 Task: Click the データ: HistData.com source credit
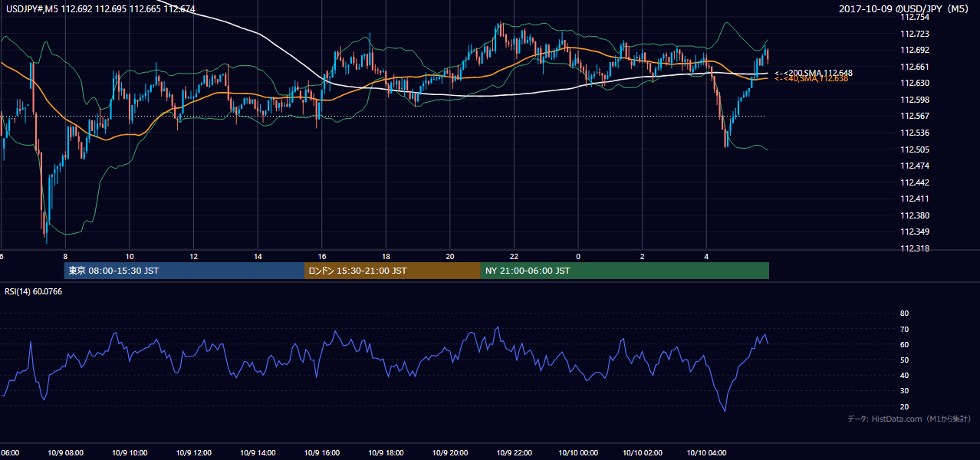coord(909,419)
